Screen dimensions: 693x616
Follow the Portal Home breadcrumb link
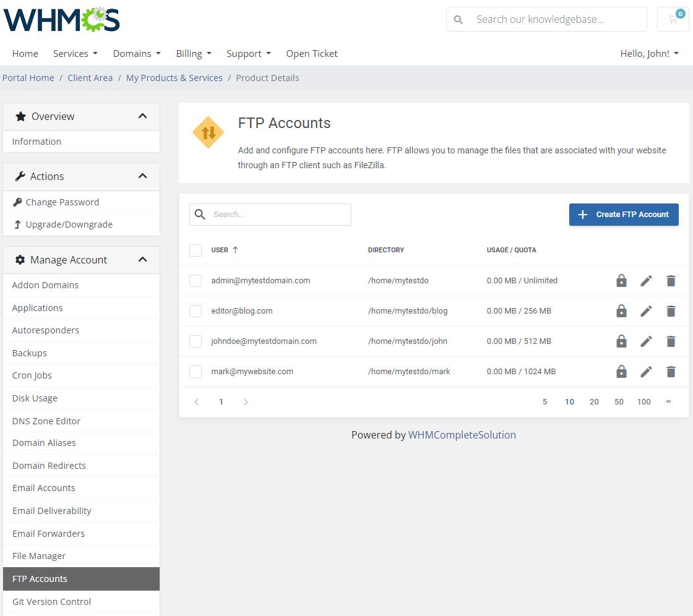click(x=28, y=78)
